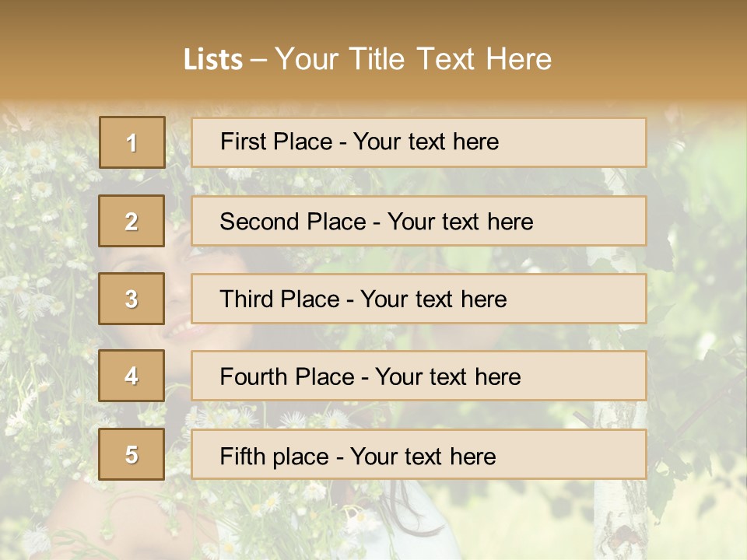Select the Third Place text box
Image resolution: width=747 pixels, height=560 pixels.
(419, 299)
